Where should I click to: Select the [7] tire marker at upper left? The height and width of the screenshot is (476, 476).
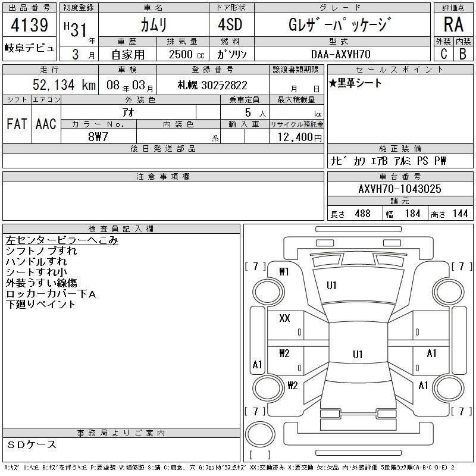click(x=255, y=266)
